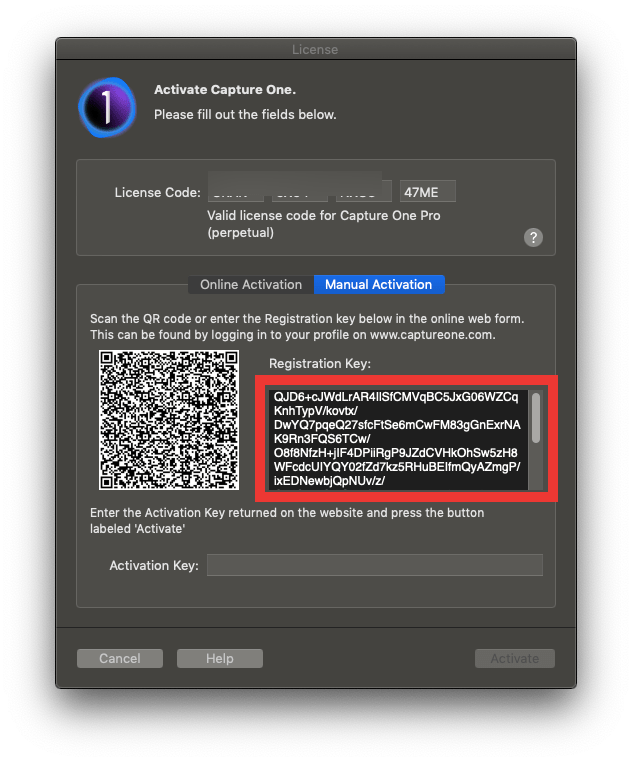The width and height of the screenshot is (632, 762).
Task: Switch to the Online Activation tab
Action: [x=251, y=284]
